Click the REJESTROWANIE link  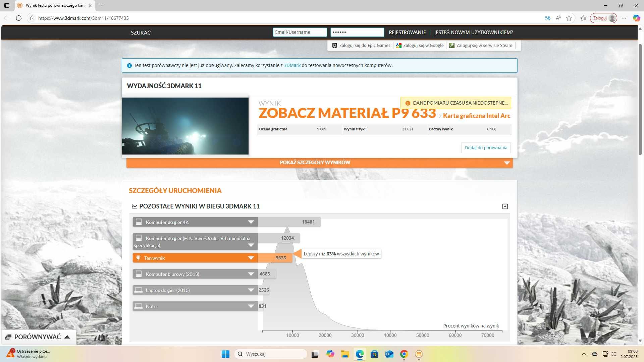point(407,33)
